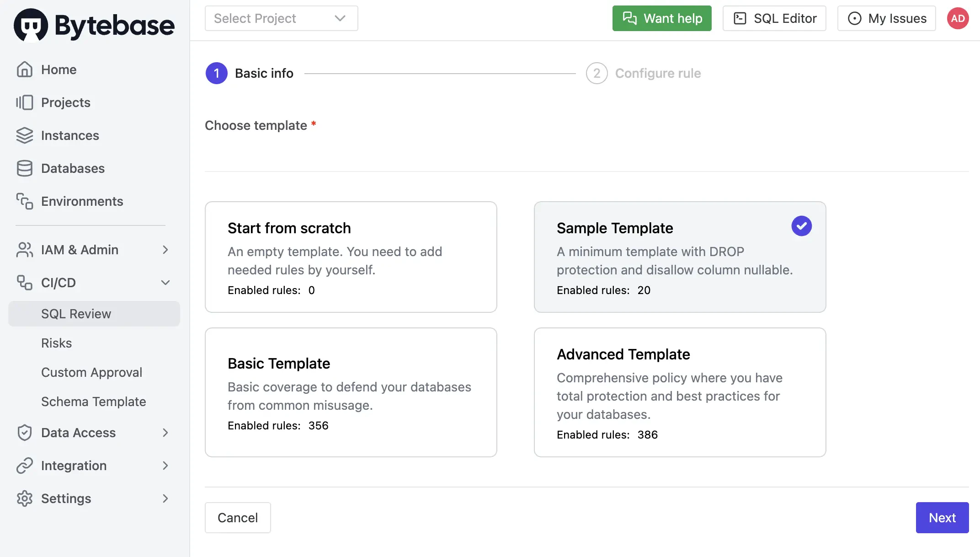This screenshot has width=980, height=557.
Task: Open the Risks menu item
Action: coord(56,343)
